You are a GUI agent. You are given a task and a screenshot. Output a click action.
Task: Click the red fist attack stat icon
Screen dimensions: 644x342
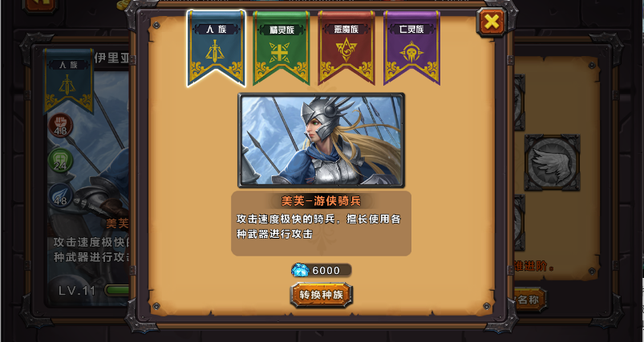pos(61,125)
